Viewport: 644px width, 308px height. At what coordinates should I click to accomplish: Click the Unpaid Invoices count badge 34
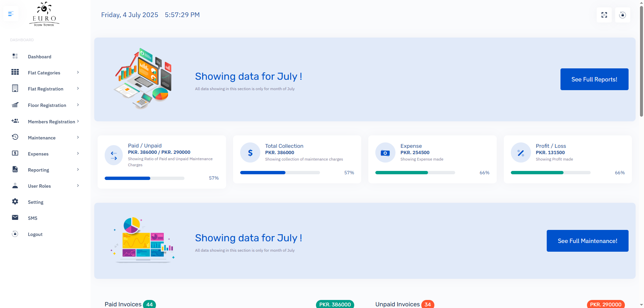coord(428,304)
